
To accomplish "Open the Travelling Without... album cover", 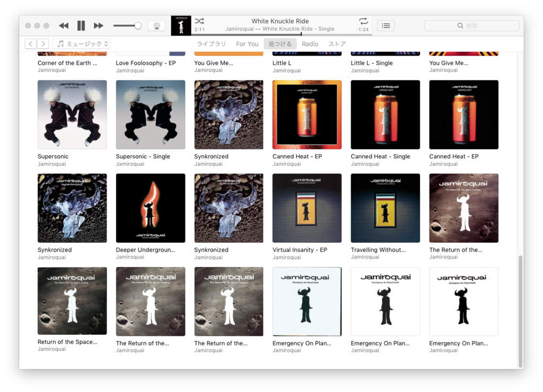I will click(385, 208).
